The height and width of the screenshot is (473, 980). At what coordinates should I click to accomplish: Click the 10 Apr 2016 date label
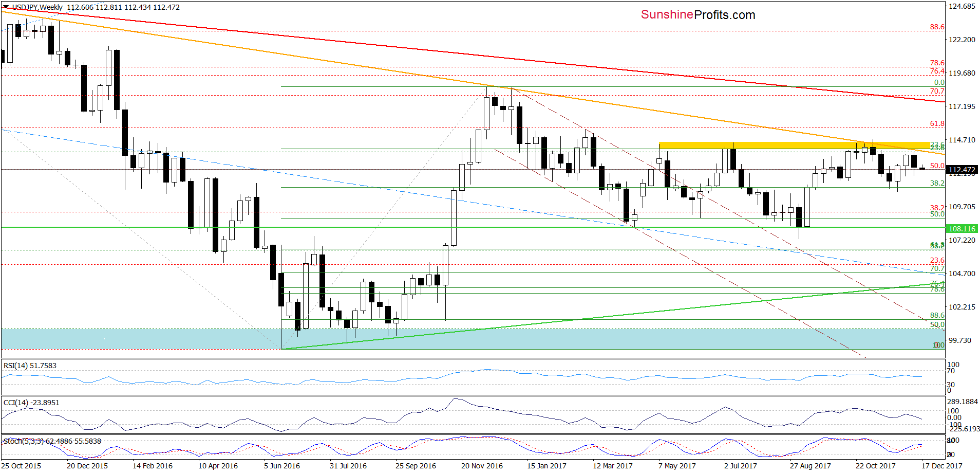pyautogui.click(x=218, y=466)
